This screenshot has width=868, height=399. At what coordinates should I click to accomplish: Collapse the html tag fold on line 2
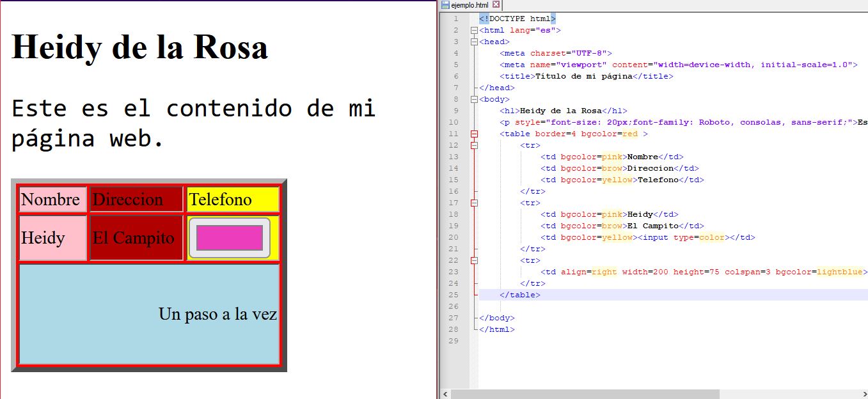(474, 30)
